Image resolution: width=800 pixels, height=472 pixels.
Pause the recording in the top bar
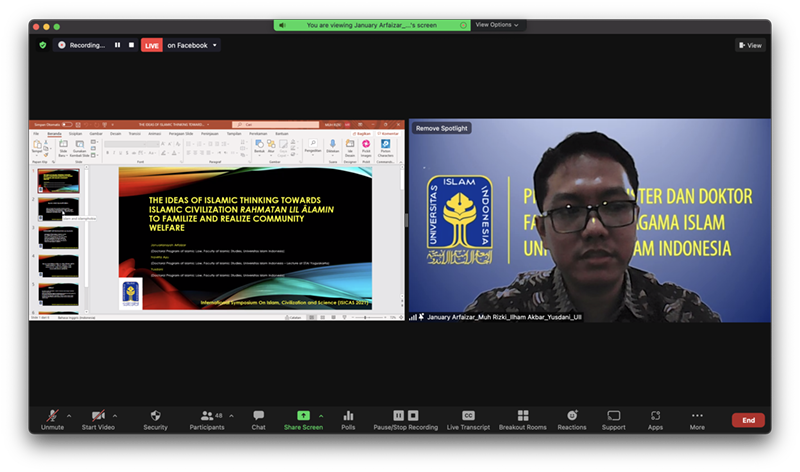pyautogui.click(x=117, y=45)
